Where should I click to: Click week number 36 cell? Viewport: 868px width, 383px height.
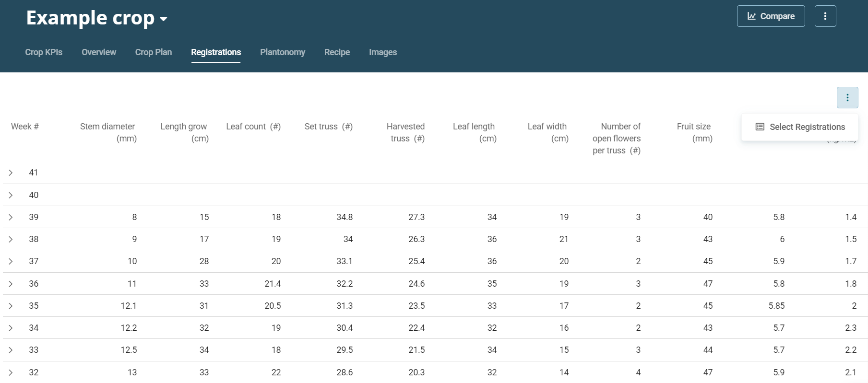(x=34, y=284)
